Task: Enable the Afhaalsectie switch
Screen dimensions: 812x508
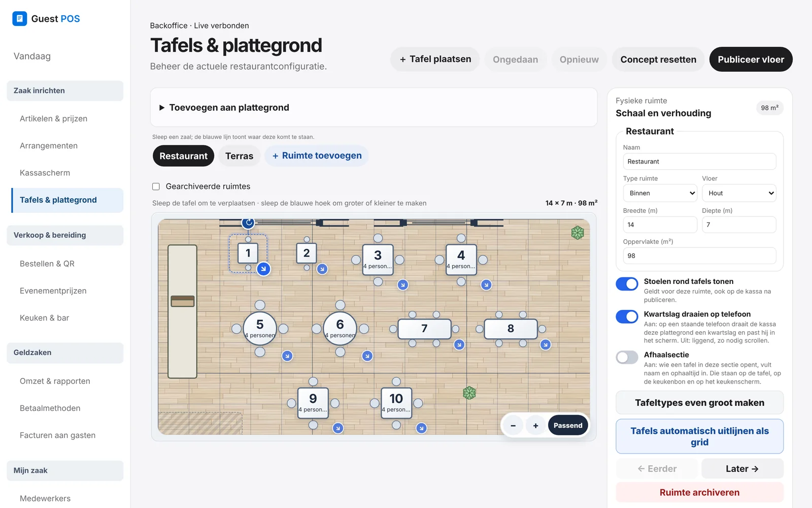Action: coord(627,357)
